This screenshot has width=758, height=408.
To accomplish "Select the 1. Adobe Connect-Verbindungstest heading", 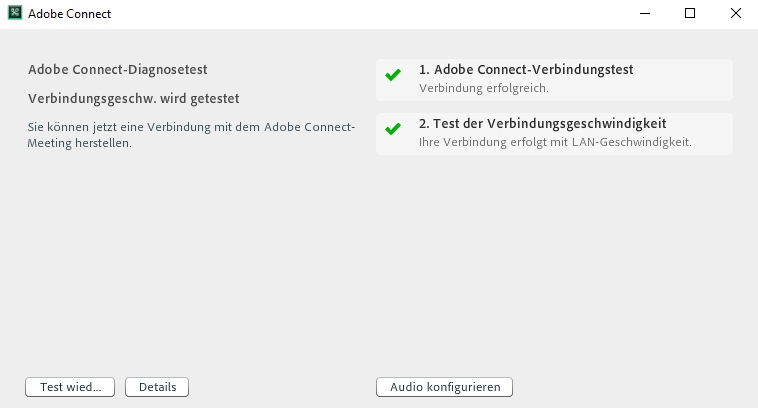I will point(526,70).
